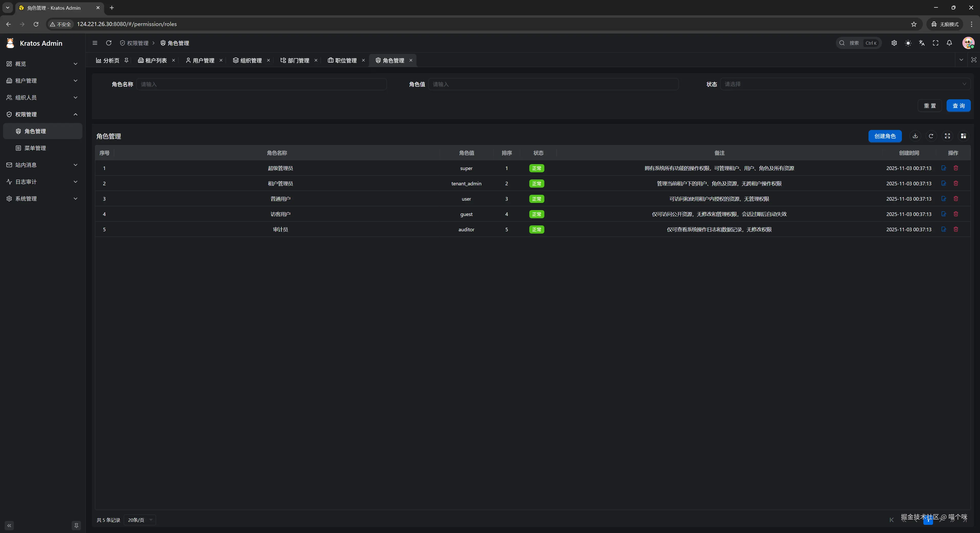Open the column settings grid icon

tap(963, 136)
